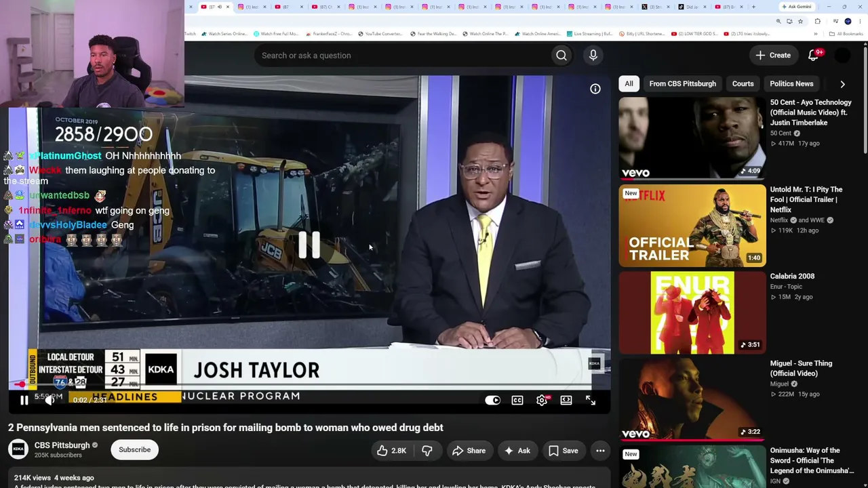Open the All Bookmarks folder
This screenshot has width=868, height=488.
click(x=846, y=34)
